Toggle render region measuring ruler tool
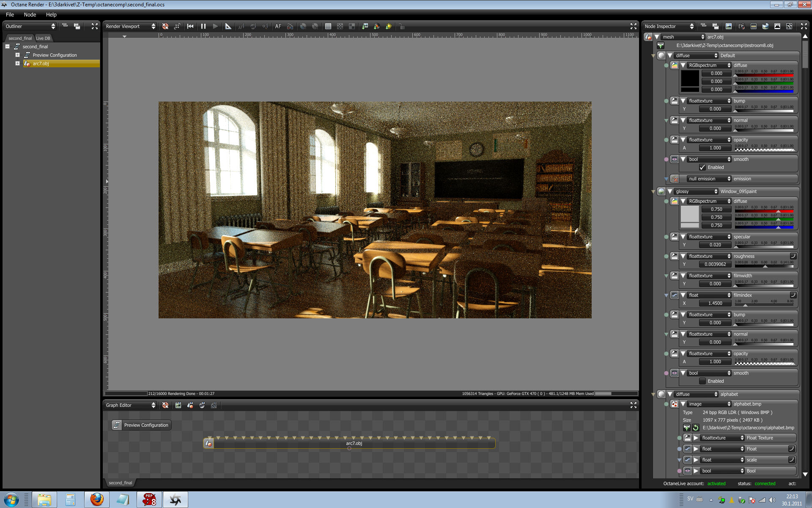This screenshot has height=508, width=812. point(228,26)
